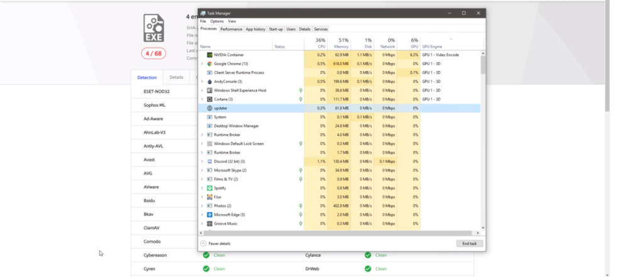Click the Photos process icon

pos(209,205)
